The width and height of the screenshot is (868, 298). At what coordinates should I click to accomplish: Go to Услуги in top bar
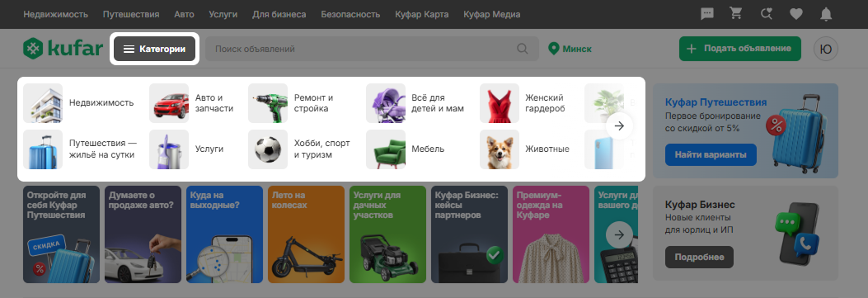223,14
